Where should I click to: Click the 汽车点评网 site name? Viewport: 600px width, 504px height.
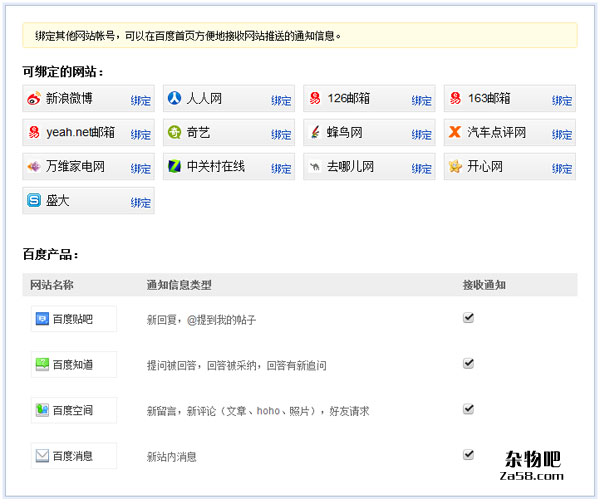(496, 132)
